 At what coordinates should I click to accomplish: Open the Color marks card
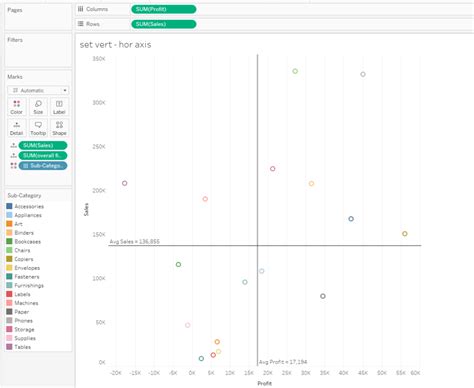(x=16, y=107)
